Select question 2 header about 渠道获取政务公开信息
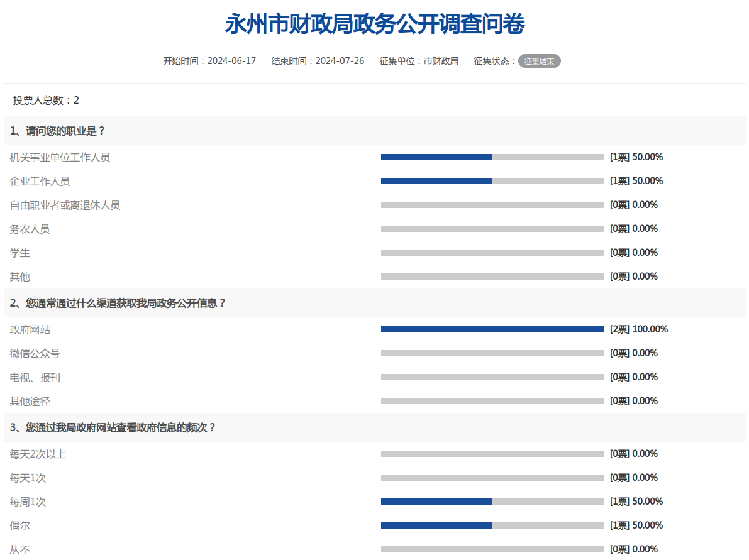Screen dimensions: 749x560 click(x=118, y=303)
